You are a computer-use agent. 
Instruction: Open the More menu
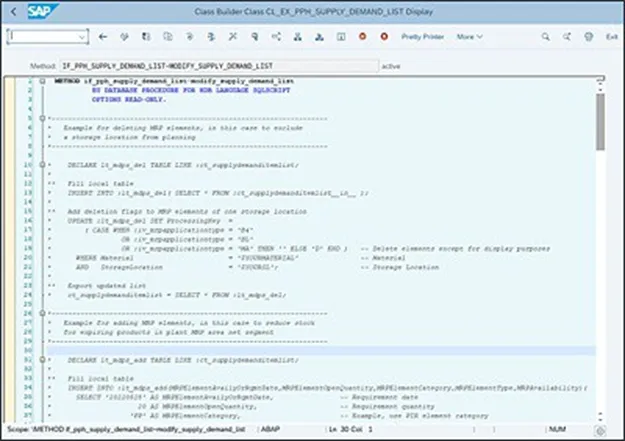(470, 37)
